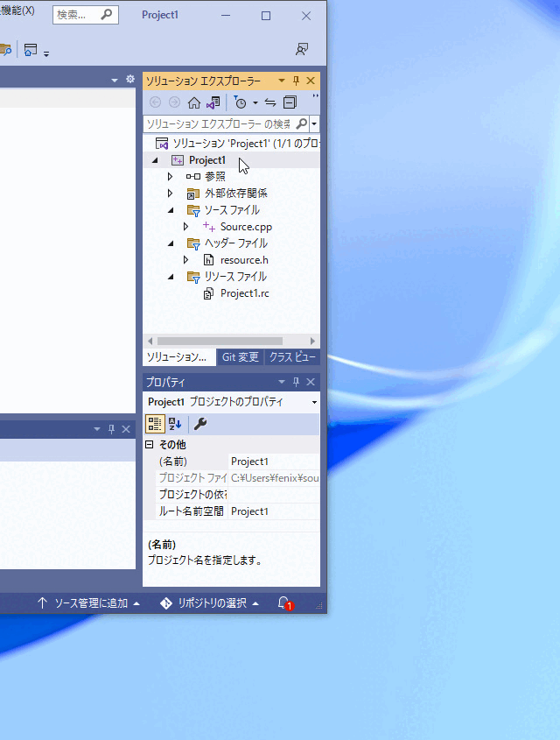
Task: Click the gear icon of the editor pane
Action: (130, 80)
